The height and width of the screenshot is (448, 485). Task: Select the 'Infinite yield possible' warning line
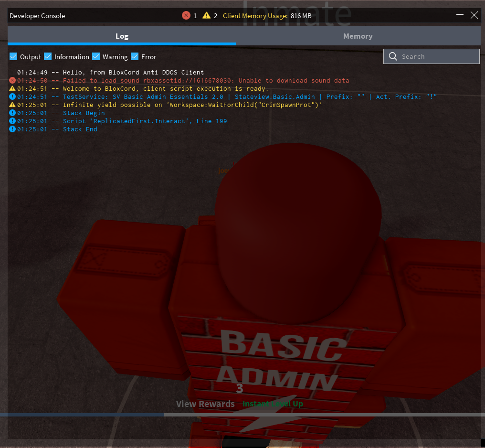click(x=169, y=105)
